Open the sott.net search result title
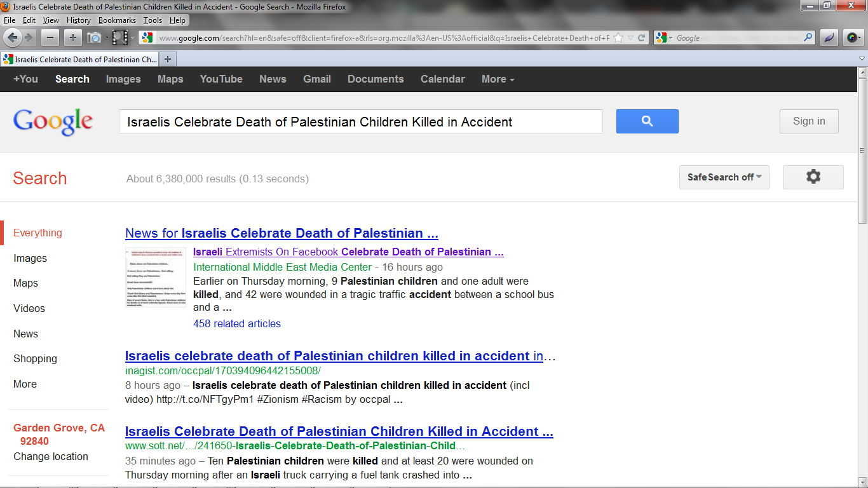This screenshot has width=868, height=488. pos(339,431)
